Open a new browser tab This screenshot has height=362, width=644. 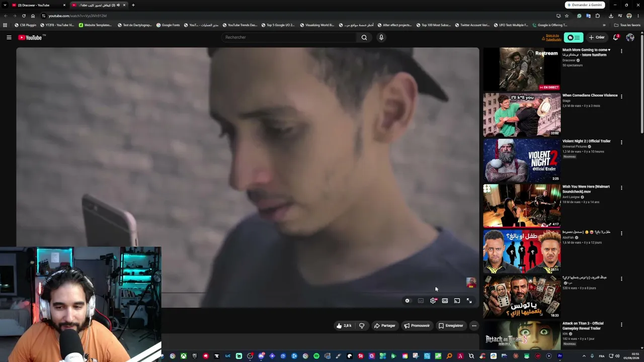point(133,5)
